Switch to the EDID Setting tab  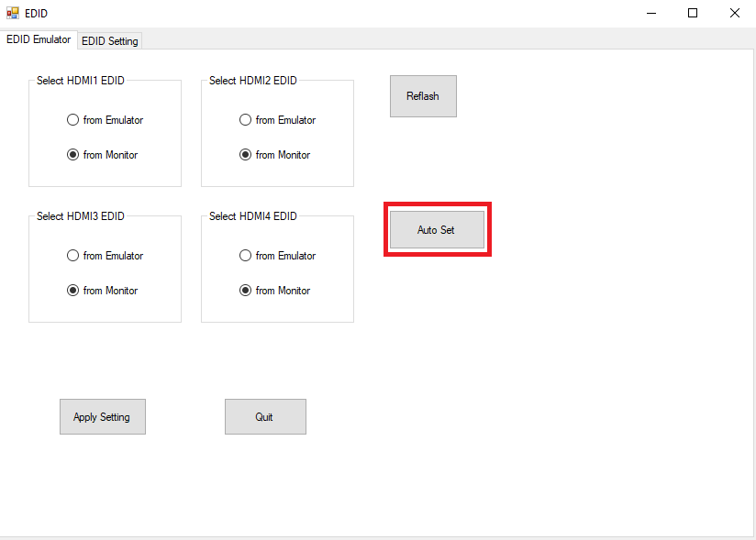(110, 41)
